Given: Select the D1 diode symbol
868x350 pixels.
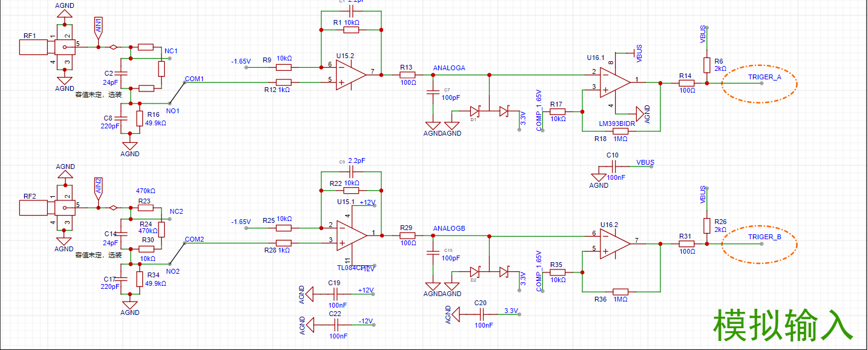Looking at the screenshot, I should tap(476, 111).
